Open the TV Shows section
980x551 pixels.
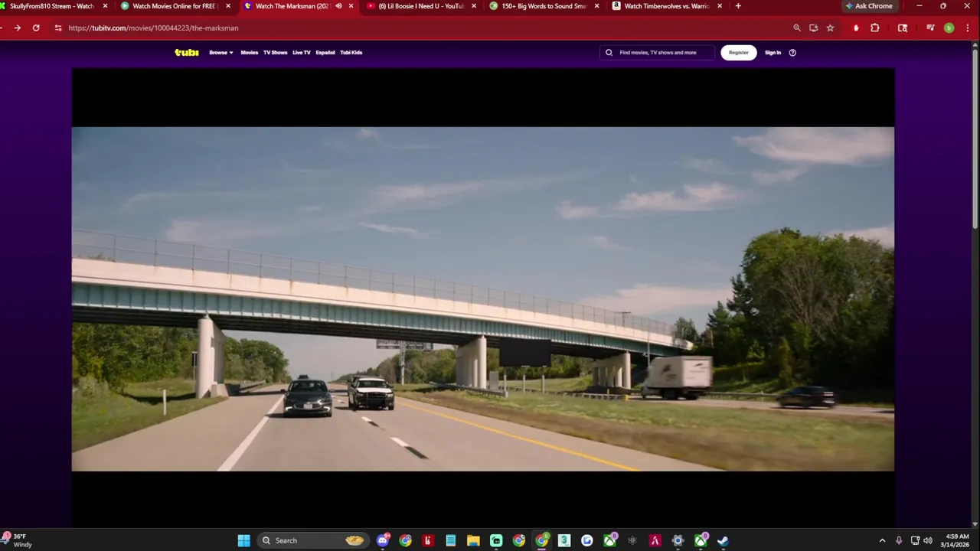coord(275,53)
